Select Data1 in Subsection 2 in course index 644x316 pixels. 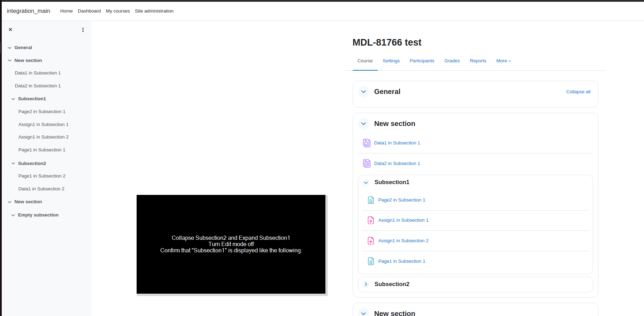[41, 189]
